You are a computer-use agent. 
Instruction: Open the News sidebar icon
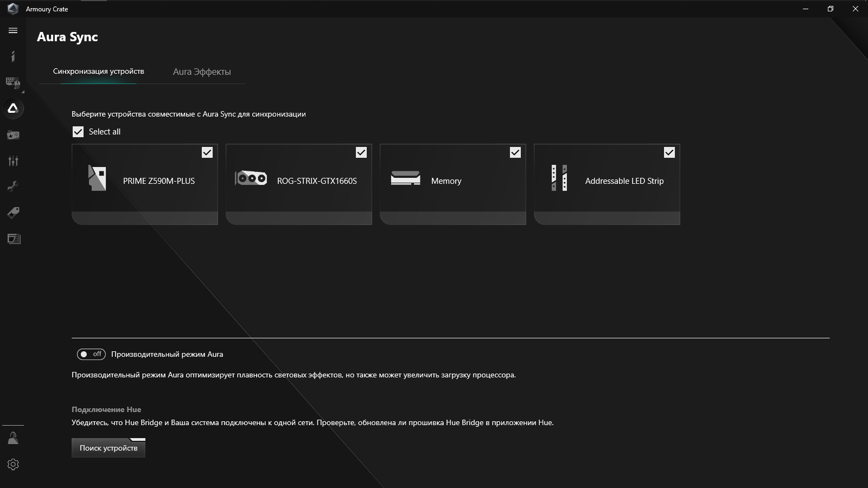[13, 239]
